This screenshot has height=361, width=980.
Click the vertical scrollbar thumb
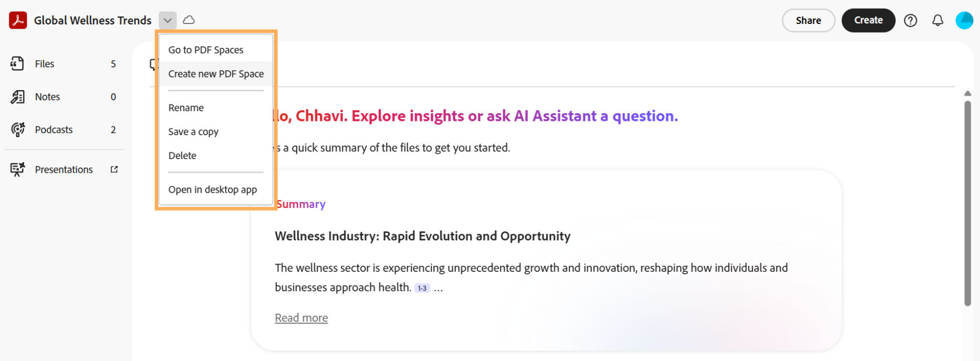coord(967,204)
